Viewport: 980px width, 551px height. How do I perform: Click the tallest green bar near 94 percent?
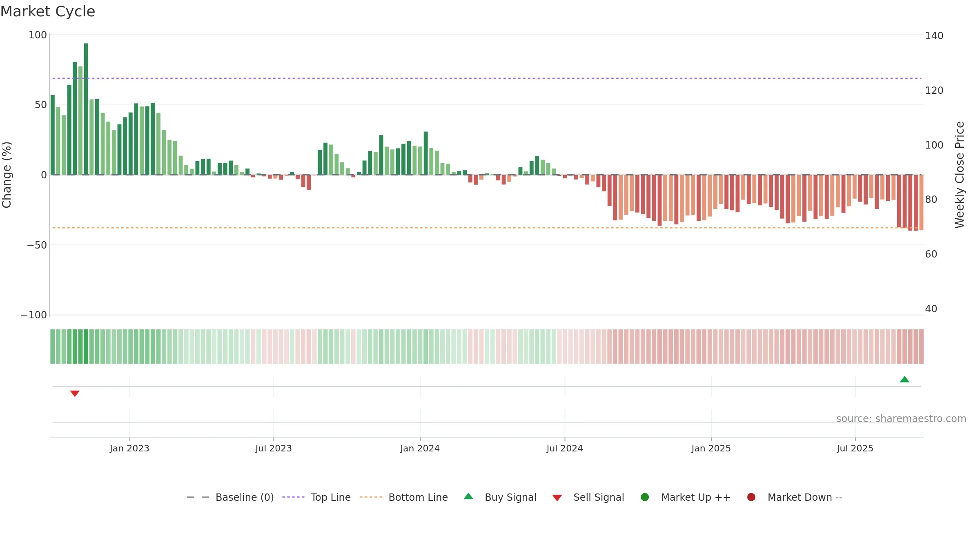[x=86, y=109]
